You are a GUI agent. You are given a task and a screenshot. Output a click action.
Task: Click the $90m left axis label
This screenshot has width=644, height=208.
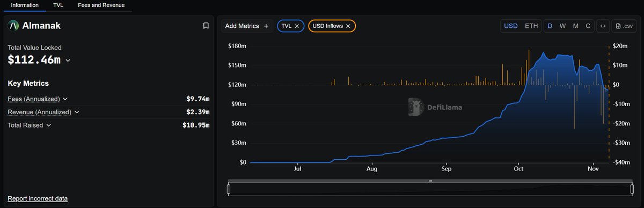point(238,104)
